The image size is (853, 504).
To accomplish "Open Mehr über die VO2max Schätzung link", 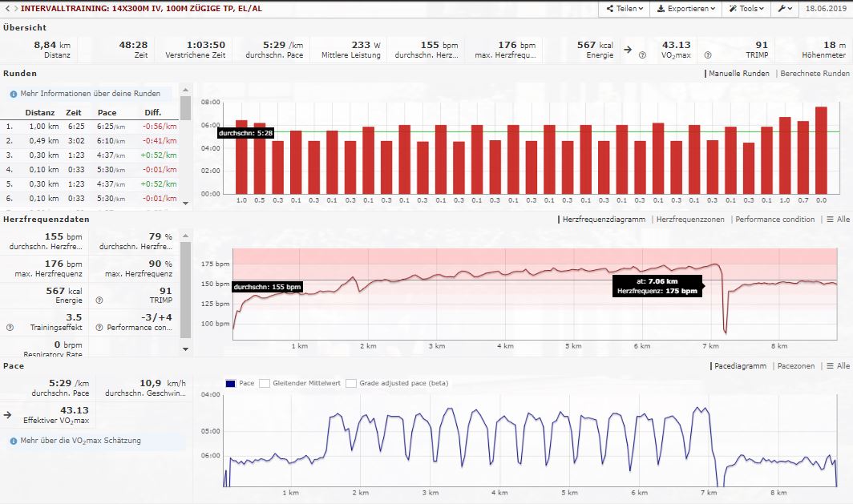I will (x=80, y=441).
